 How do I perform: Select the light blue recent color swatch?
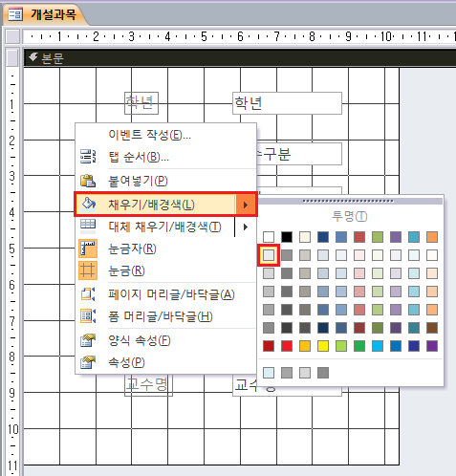coord(269,373)
